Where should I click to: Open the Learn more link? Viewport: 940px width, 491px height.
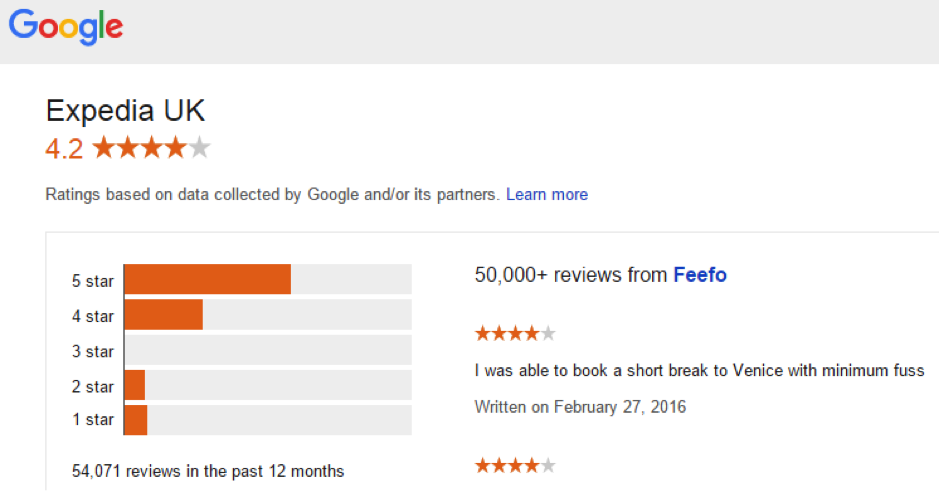point(547,195)
